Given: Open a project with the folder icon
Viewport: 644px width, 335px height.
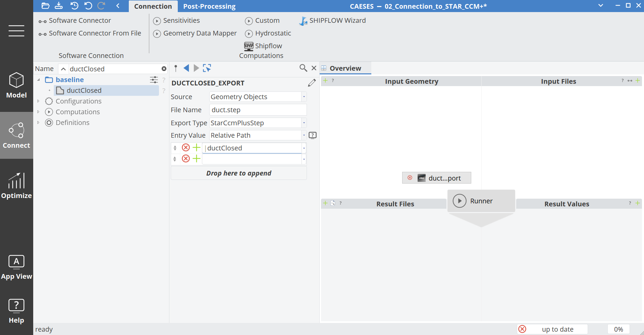Looking at the screenshot, I should [45, 6].
